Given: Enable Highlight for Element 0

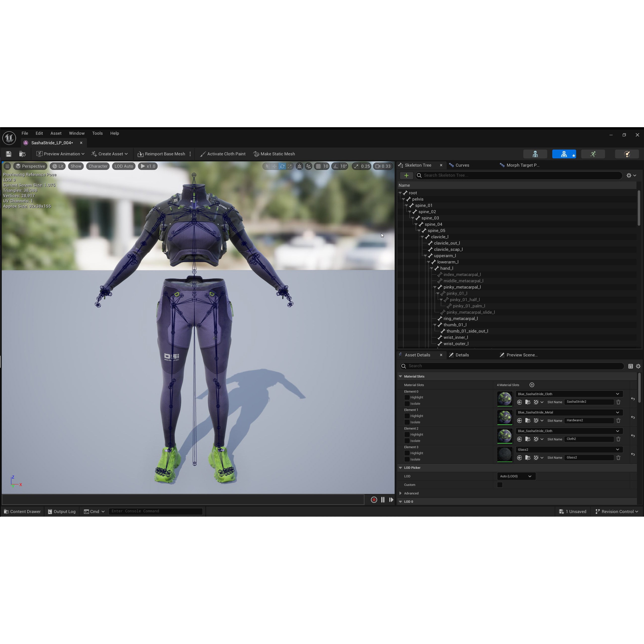Looking at the screenshot, I should coord(407,397).
